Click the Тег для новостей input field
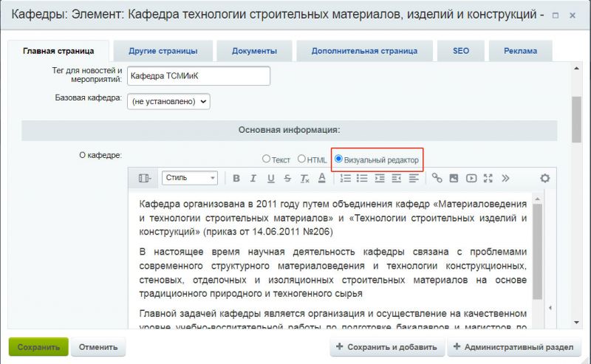This screenshot has height=364, width=591. coord(198,76)
